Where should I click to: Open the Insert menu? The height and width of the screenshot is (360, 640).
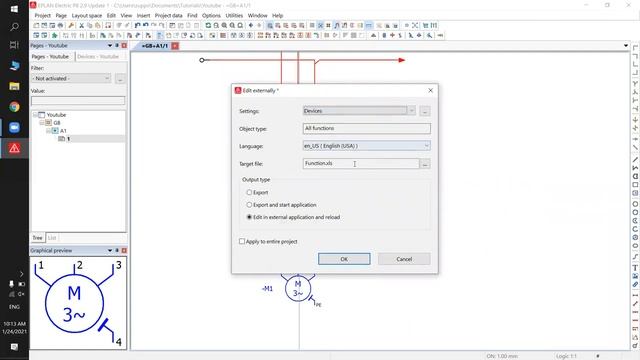[x=143, y=16]
